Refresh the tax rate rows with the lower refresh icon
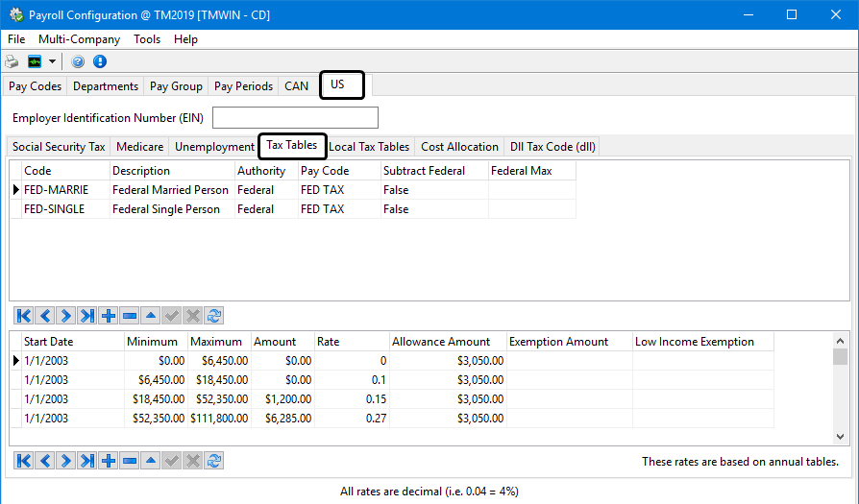The image size is (859, 504). click(x=214, y=462)
